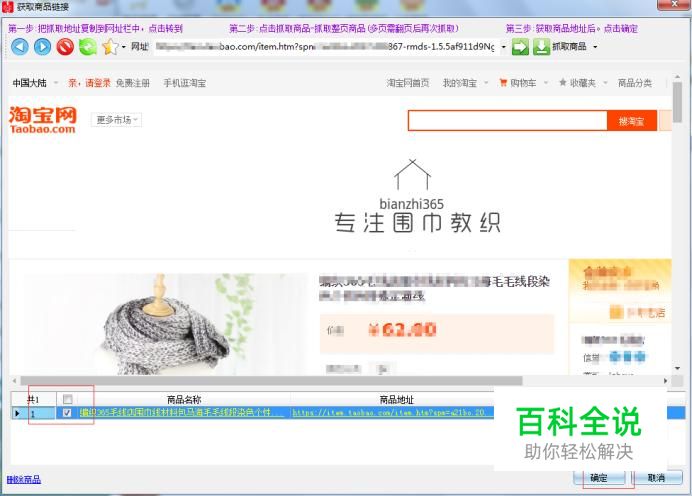Click the horizontal scrollbar thumb
This screenshot has height=496, width=692.
271,380
